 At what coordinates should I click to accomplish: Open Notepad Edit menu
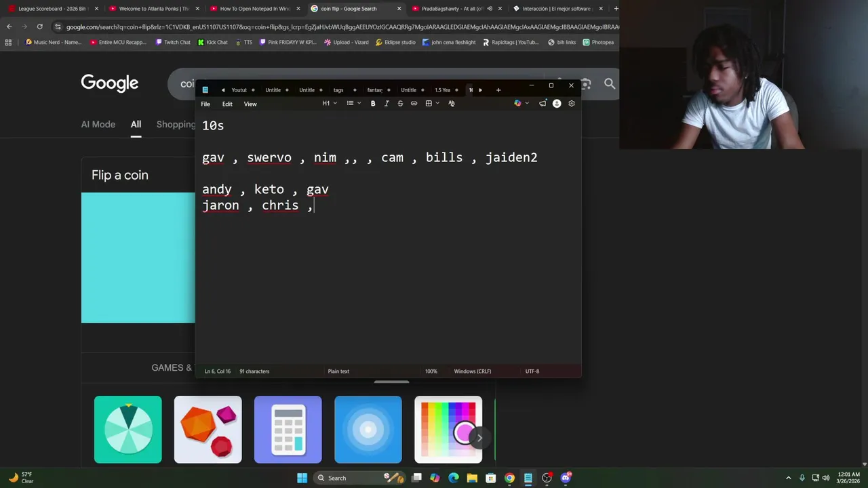(227, 104)
